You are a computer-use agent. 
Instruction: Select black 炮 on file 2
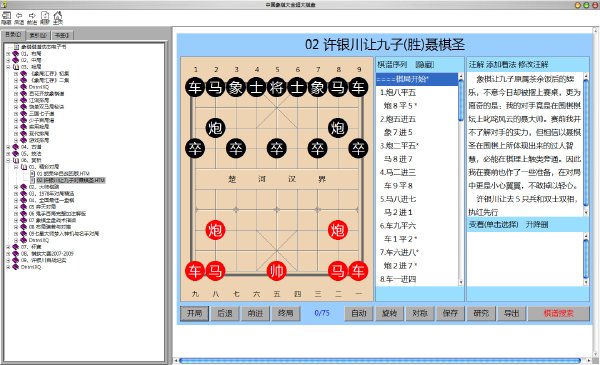pos(215,128)
